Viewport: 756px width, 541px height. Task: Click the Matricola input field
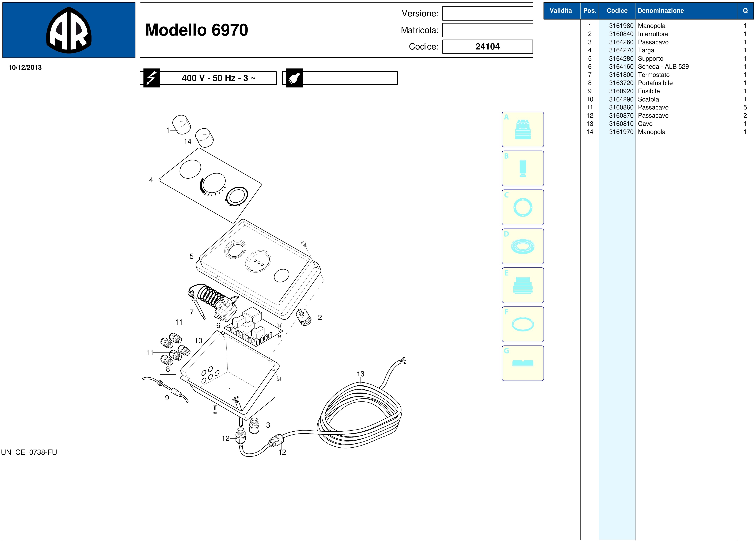pos(487,30)
